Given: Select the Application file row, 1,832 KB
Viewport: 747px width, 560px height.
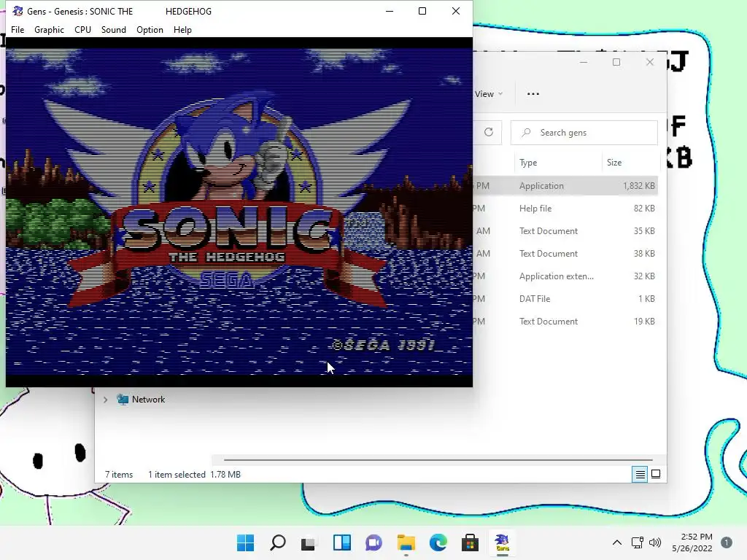Looking at the screenshot, I should [x=565, y=186].
